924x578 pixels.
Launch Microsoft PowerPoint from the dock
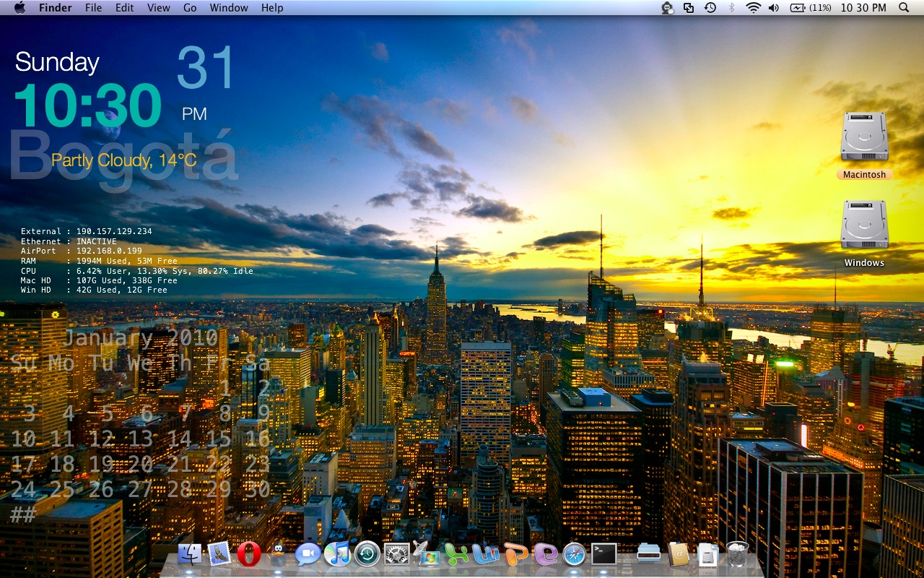[x=515, y=554]
